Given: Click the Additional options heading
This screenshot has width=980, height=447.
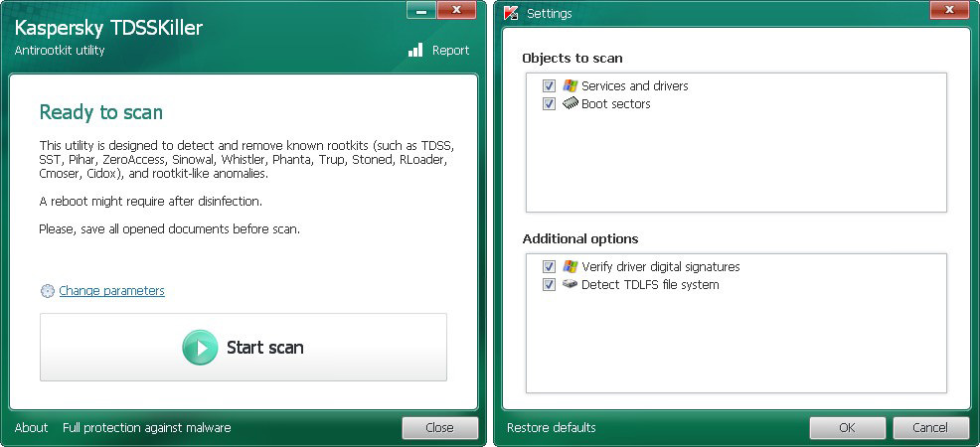Looking at the screenshot, I should (580, 239).
